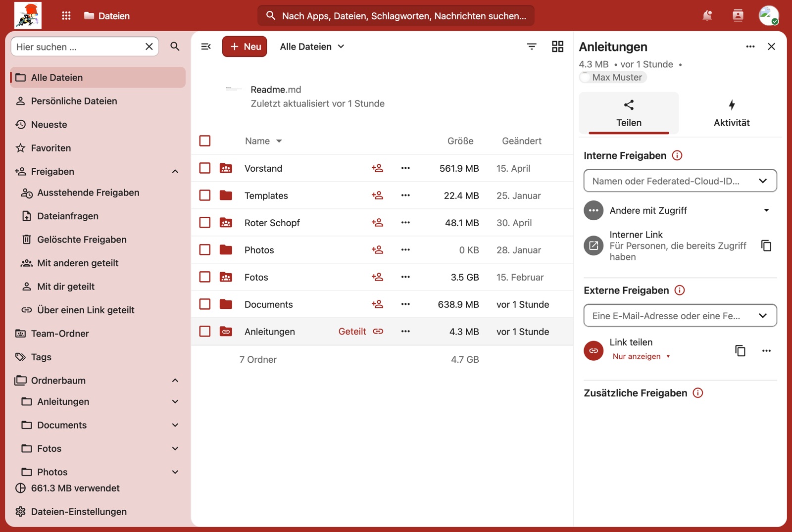Open the contacts menu icon

click(738, 16)
